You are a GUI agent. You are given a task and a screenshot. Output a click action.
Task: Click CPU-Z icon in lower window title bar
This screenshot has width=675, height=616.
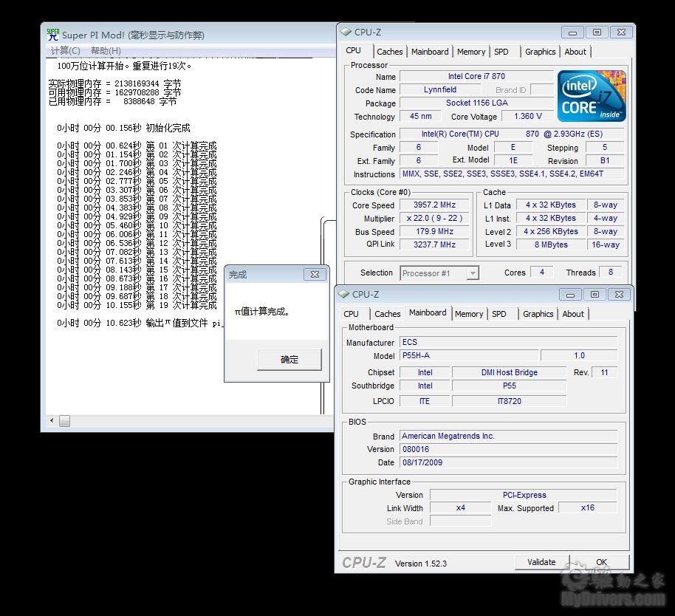(343, 294)
